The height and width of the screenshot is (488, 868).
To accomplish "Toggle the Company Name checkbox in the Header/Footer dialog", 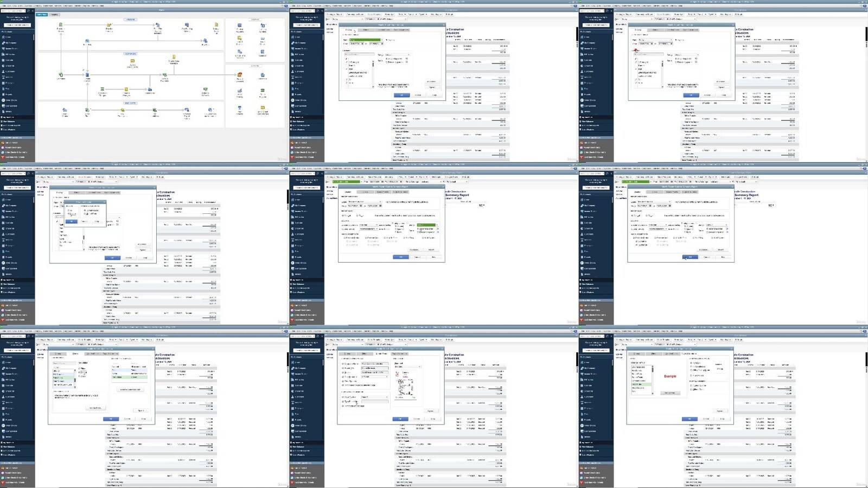I will click(x=343, y=364).
